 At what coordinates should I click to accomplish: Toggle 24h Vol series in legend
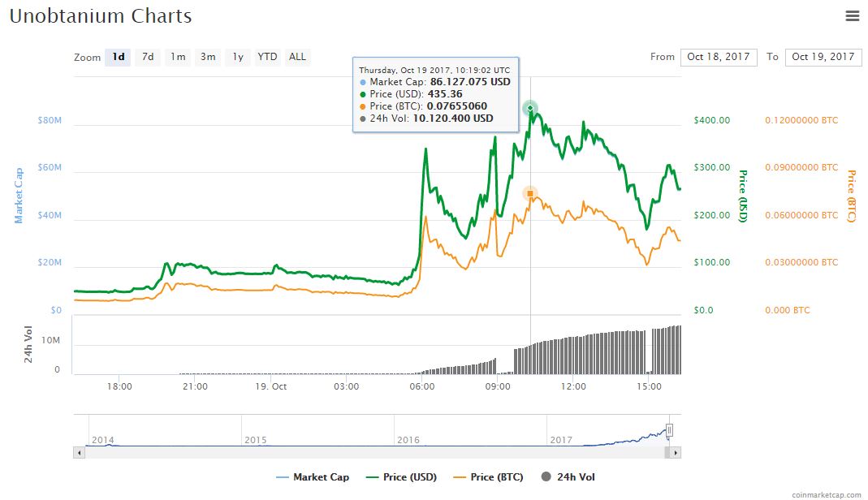coord(568,476)
